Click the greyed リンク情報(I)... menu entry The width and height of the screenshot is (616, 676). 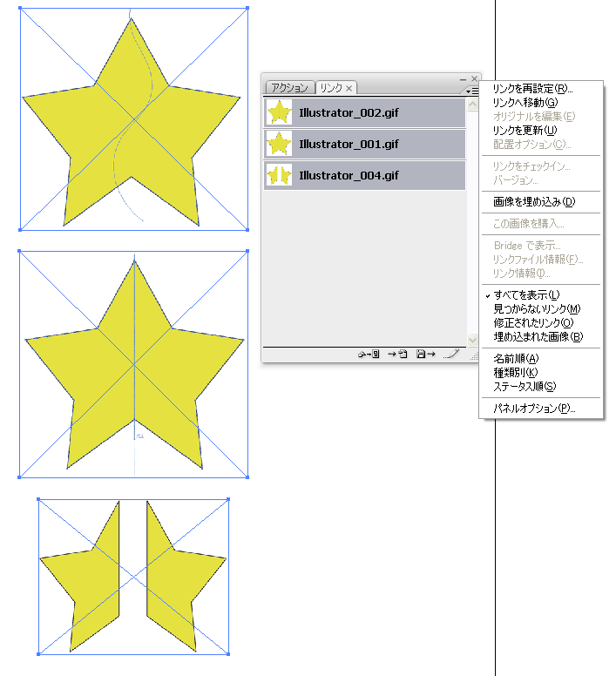click(522, 274)
